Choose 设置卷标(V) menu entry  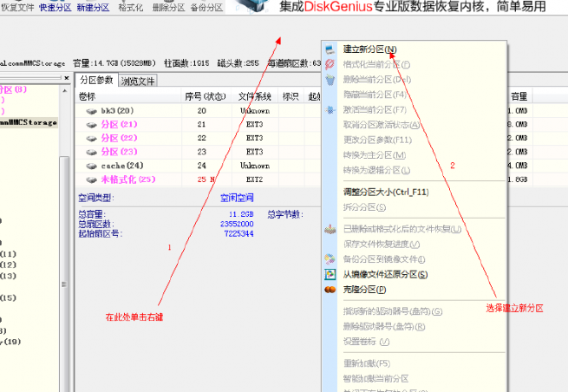(366, 342)
